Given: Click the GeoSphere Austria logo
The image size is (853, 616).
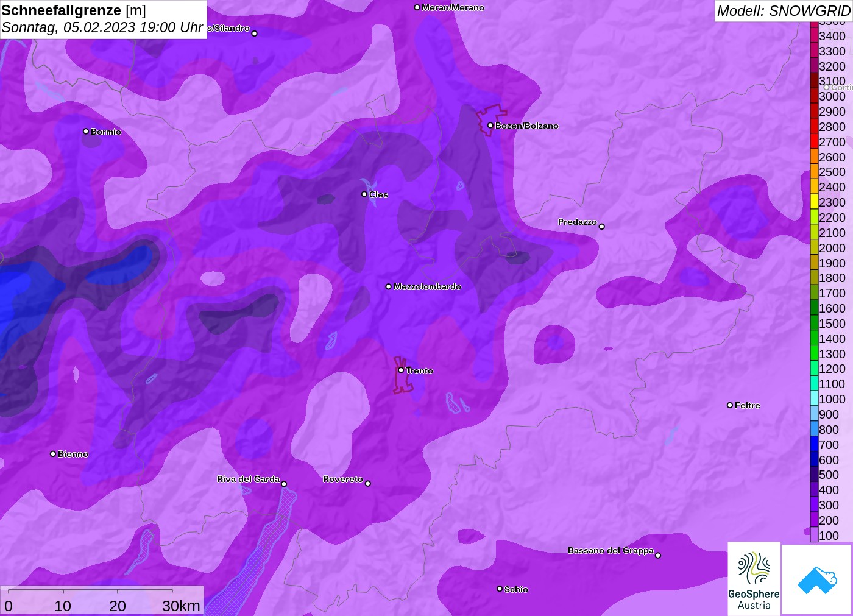Looking at the screenshot, I should point(754,578).
